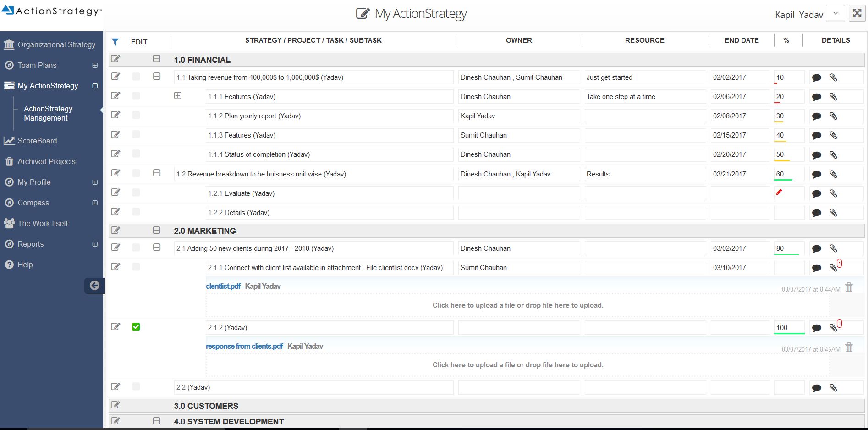Open the Kapil Yadav user dropdown
The width and height of the screenshot is (868, 430).
point(835,13)
